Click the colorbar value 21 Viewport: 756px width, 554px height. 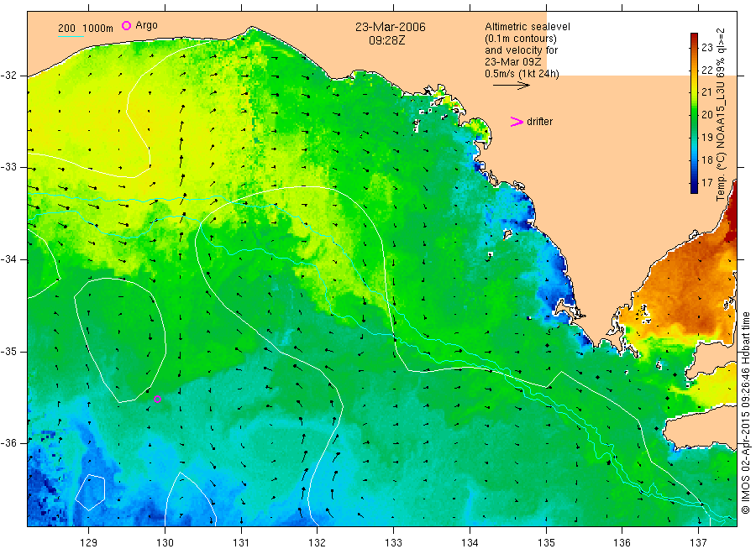pyautogui.click(x=706, y=92)
